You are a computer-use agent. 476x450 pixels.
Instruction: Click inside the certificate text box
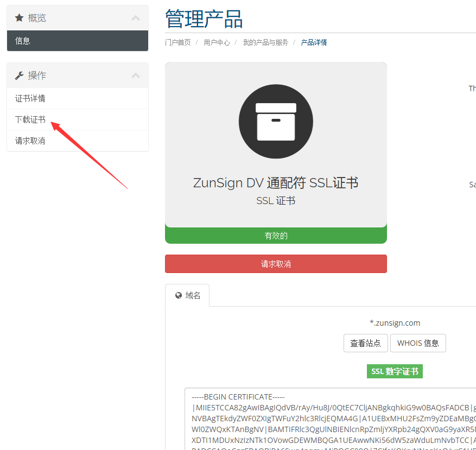pos(331,419)
